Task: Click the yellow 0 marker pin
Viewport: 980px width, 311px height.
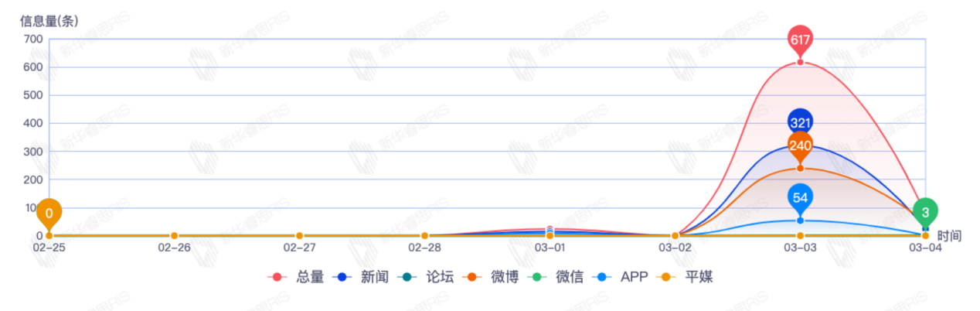Action: (x=49, y=214)
